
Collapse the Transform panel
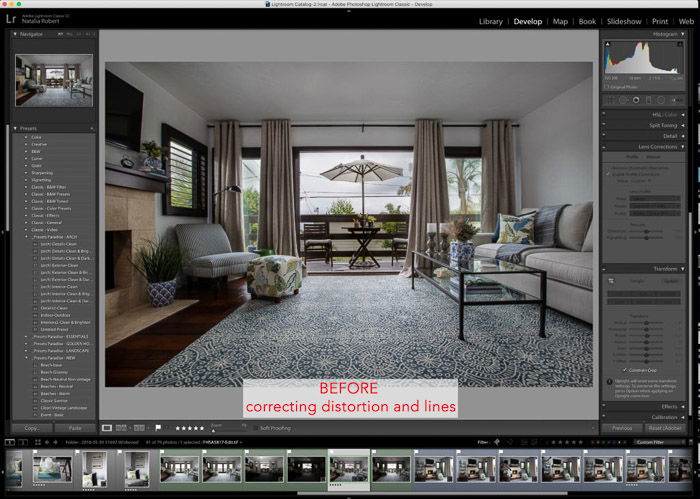point(683,269)
